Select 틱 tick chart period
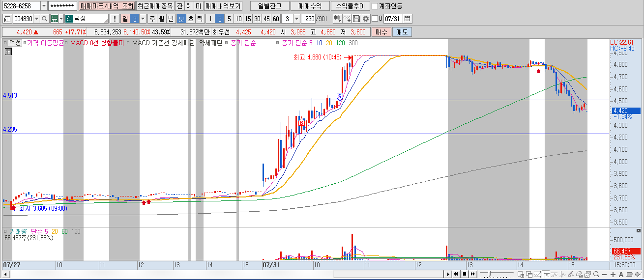Image resolution: width=644 pixels, height=280 pixels. pos(199,19)
